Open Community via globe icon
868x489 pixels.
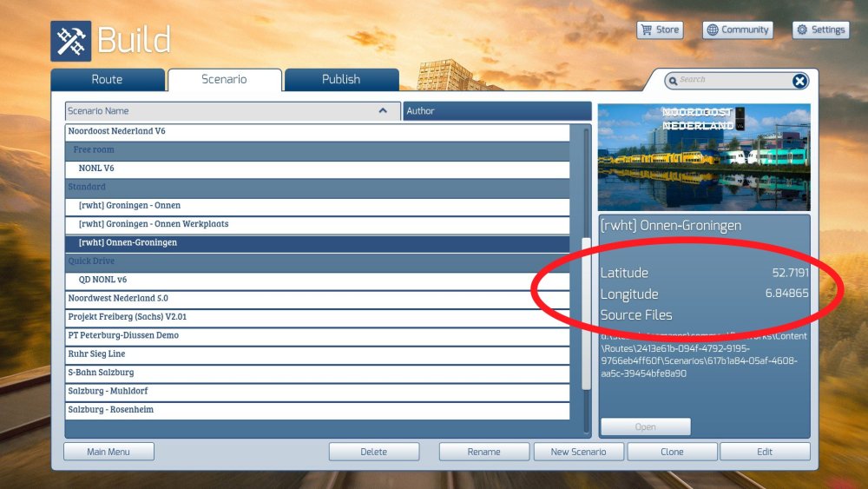tap(713, 30)
